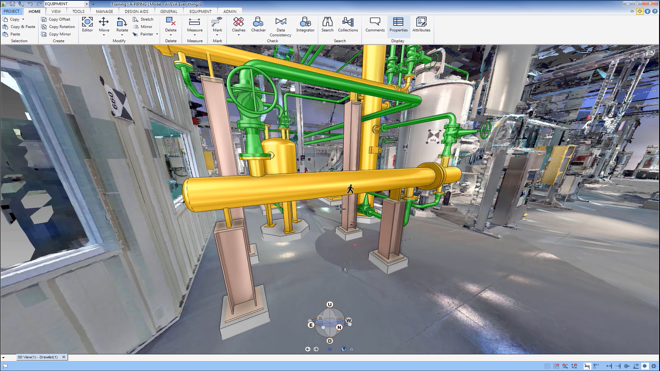Click Copy in Selection group

[11, 19]
